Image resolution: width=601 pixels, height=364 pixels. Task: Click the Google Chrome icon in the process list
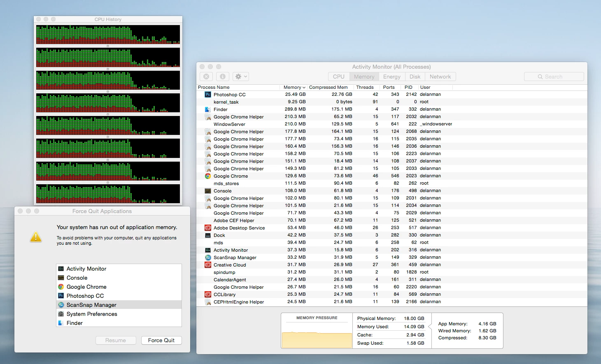click(208, 176)
